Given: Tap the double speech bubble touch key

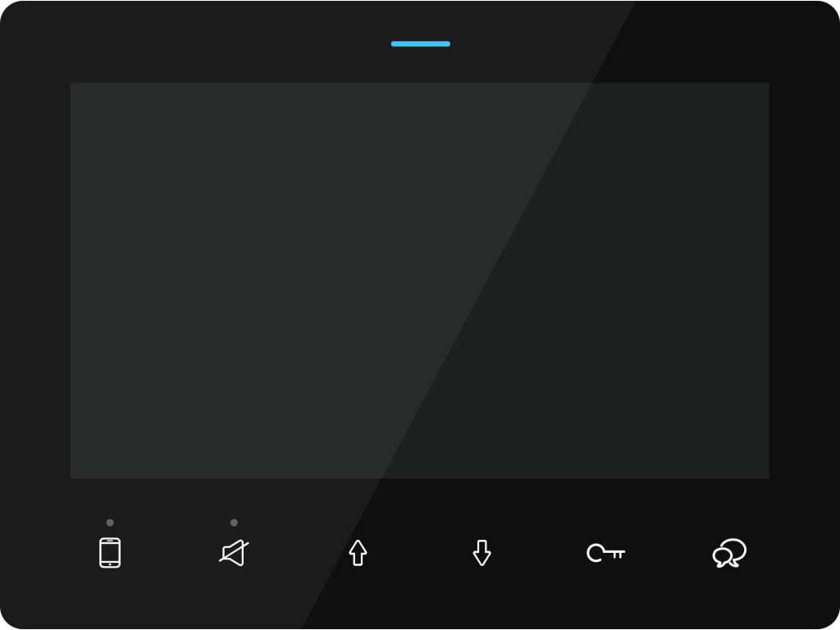Looking at the screenshot, I should 729,552.
